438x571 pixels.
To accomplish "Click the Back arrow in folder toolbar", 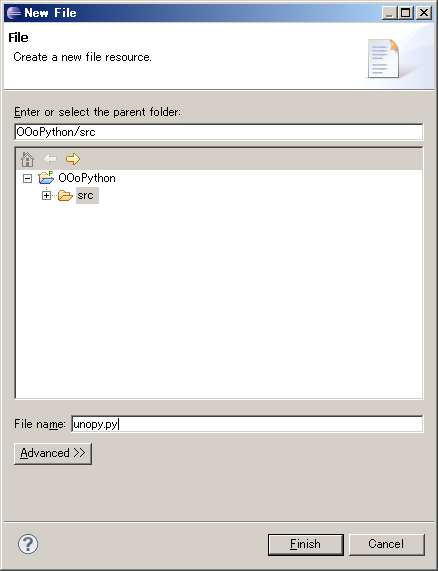I will tap(50, 159).
